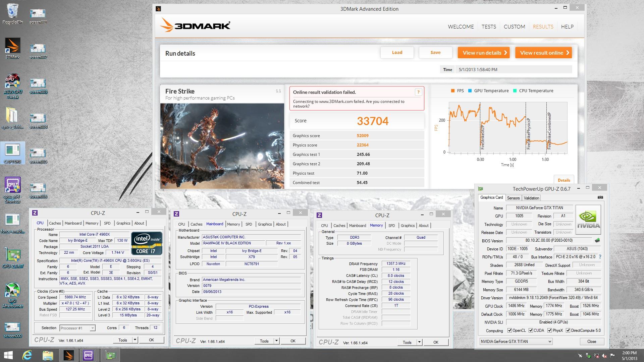
Task: Open the screen006 desktop file
Action: [x=38, y=190]
